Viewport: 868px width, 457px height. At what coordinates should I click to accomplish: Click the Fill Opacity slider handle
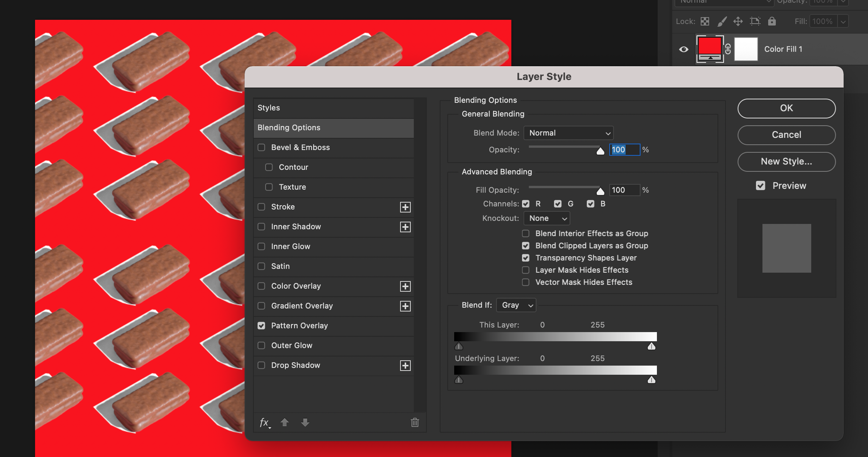pyautogui.click(x=601, y=190)
